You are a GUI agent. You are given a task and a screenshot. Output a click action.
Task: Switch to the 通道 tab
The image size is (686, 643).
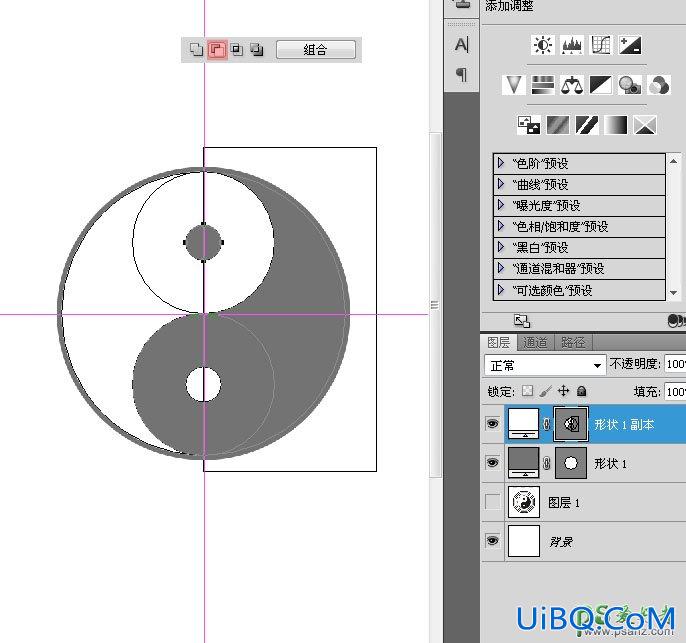click(536, 342)
